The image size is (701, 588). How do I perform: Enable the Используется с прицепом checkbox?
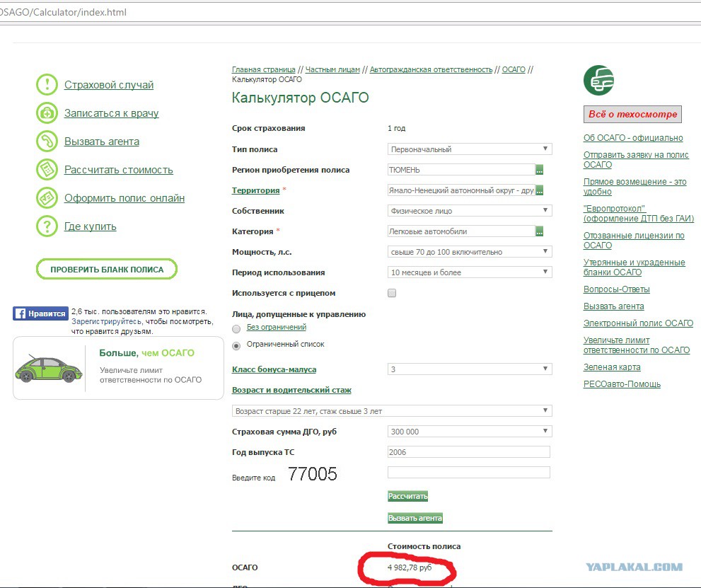(392, 293)
